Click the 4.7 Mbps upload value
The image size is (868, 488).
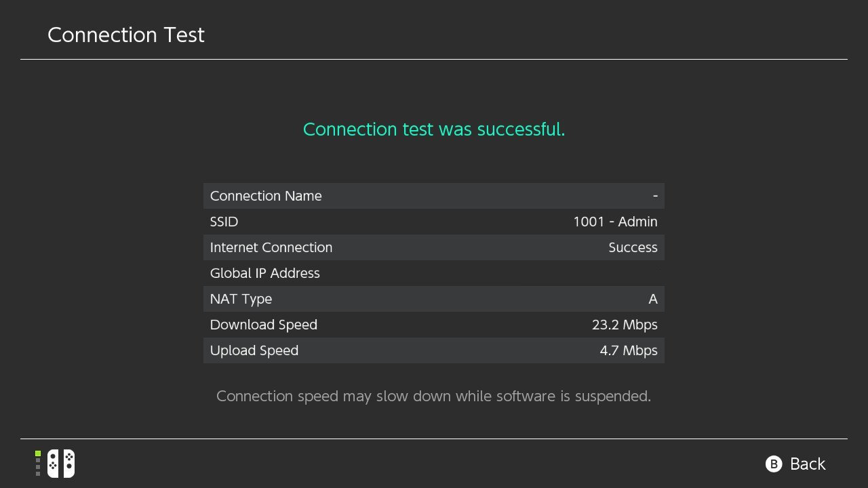click(x=629, y=350)
